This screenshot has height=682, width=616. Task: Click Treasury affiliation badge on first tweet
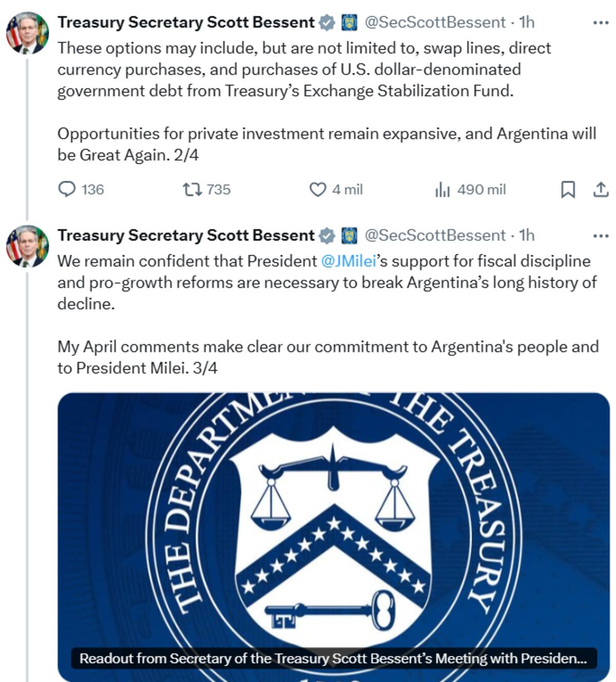click(x=350, y=23)
